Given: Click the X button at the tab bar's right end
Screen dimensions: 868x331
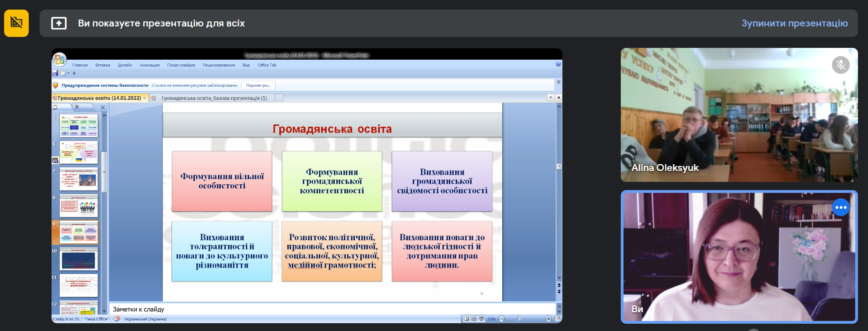Looking at the screenshot, I should click(559, 98).
